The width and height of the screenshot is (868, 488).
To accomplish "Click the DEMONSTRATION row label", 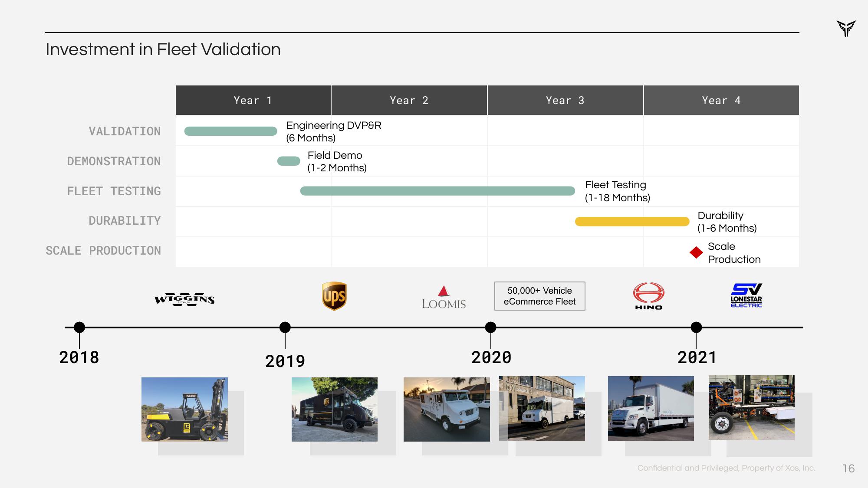I will pyautogui.click(x=114, y=161).
